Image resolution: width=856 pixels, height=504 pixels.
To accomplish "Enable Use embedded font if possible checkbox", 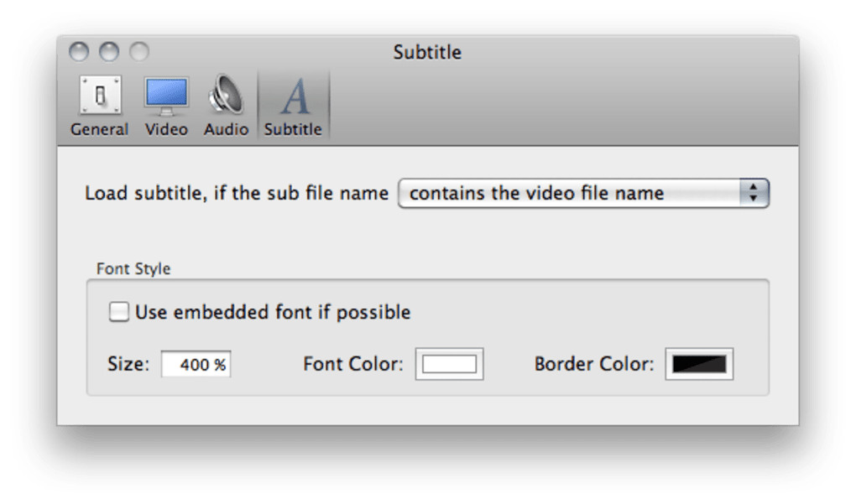I will coord(120,313).
